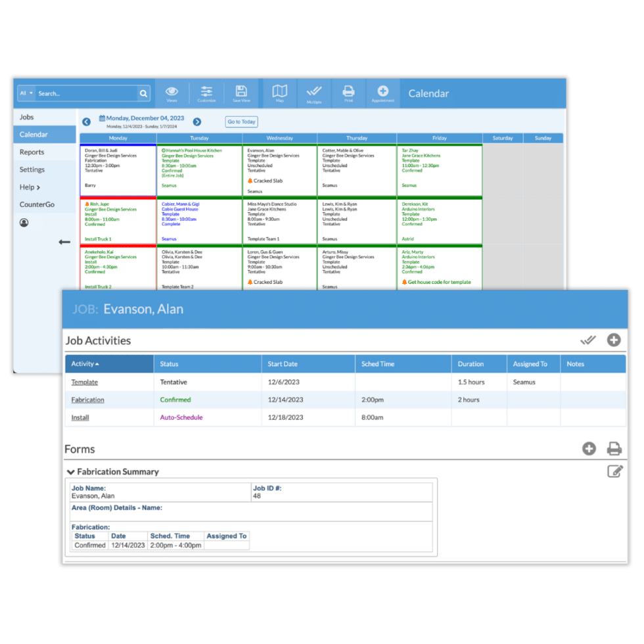Select Jobs in the sidebar menu
This screenshot has height=644, width=644.
tap(26, 117)
